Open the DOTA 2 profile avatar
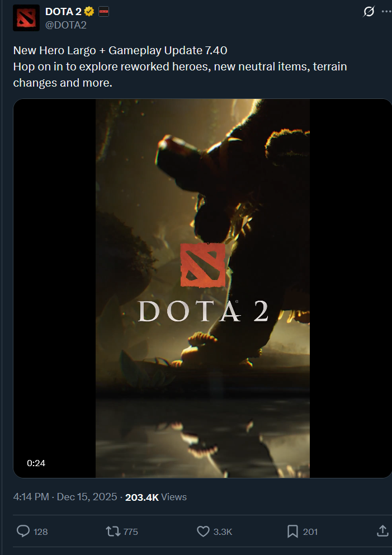 click(x=26, y=18)
